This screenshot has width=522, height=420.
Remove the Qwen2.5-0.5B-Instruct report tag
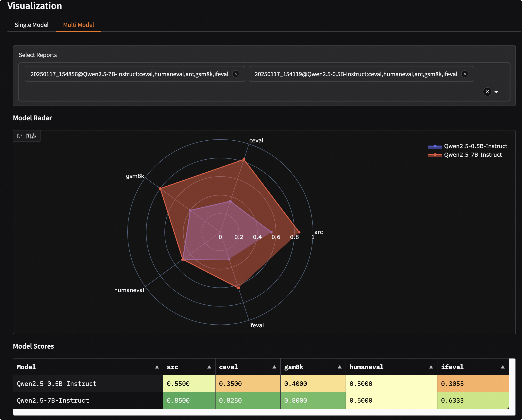465,74
